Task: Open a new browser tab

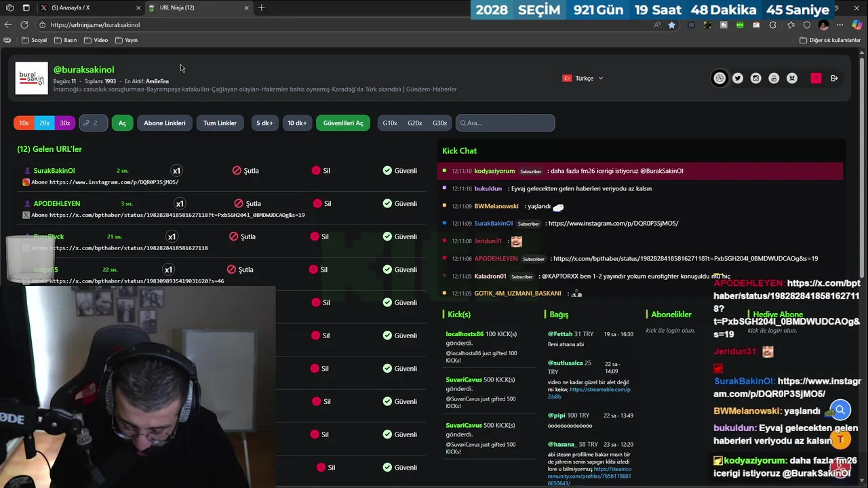Action: pyautogui.click(x=262, y=7)
